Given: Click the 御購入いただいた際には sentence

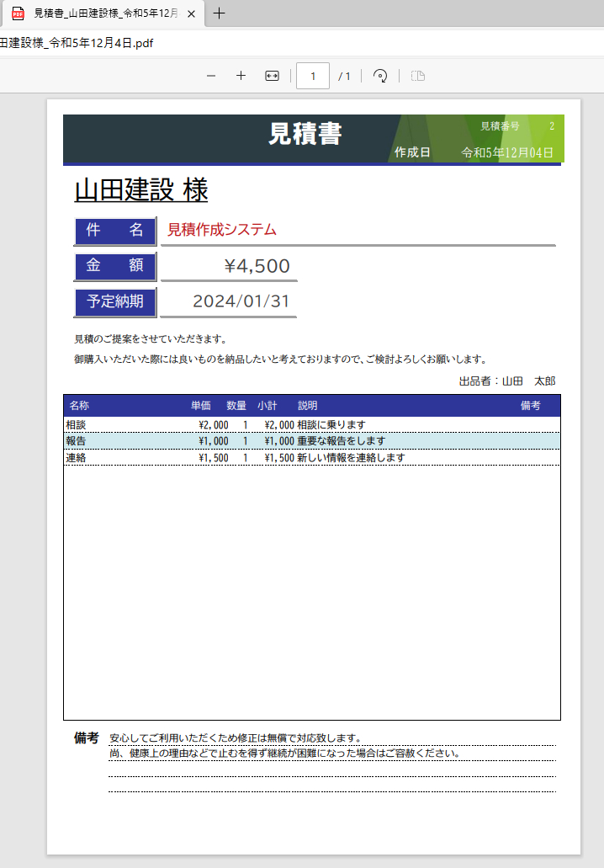Looking at the screenshot, I should pos(281,359).
